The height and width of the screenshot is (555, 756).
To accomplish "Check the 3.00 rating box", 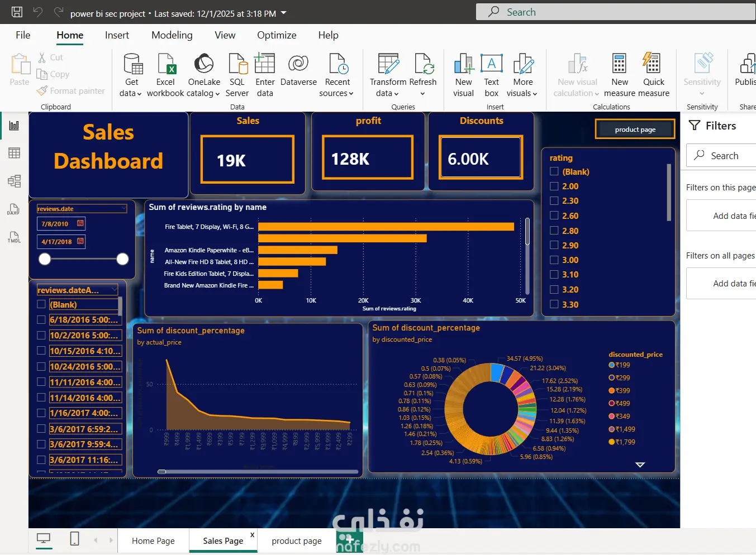I will coord(554,260).
